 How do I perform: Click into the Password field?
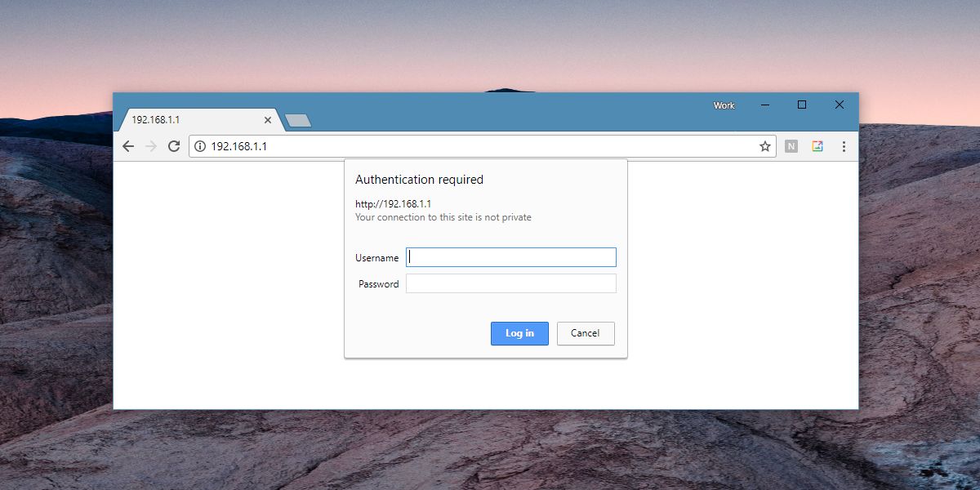click(511, 283)
